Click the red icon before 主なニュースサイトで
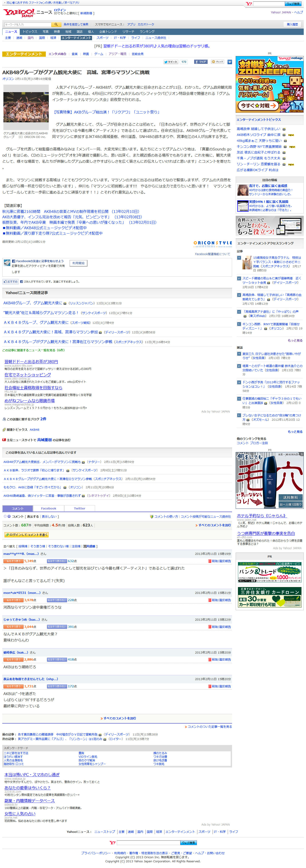Screen dimensions: 306x868 pos(4,440)
